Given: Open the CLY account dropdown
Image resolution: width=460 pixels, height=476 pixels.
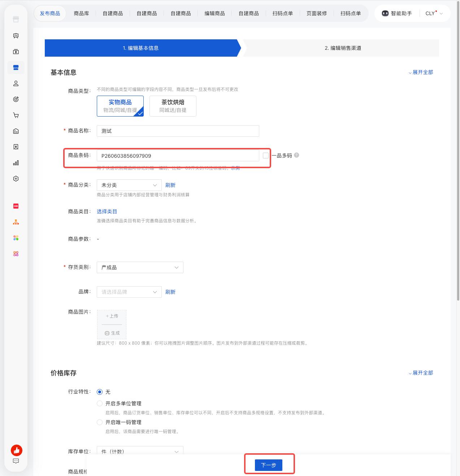Looking at the screenshot, I should pyautogui.click(x=434, y=13).
